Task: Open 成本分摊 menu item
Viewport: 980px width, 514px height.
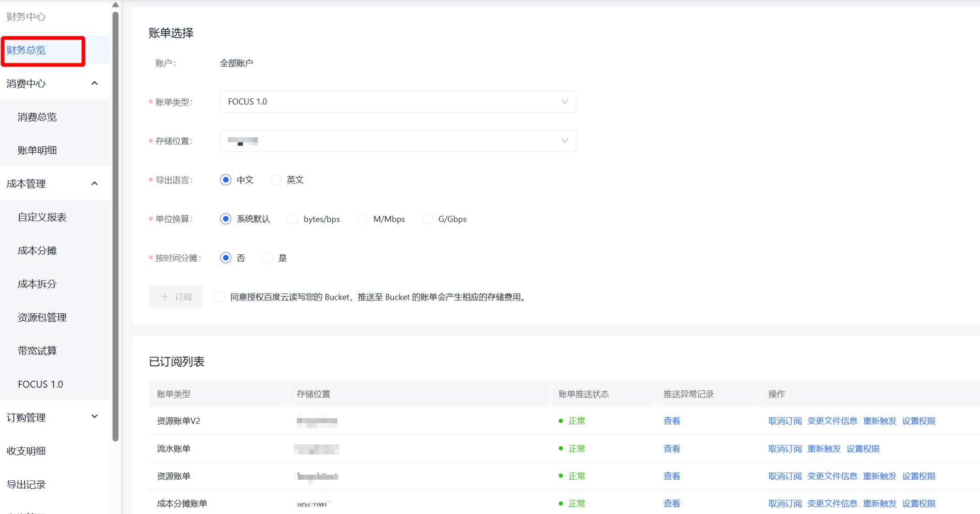Action: pyautogui.click(x=37, y=251)
